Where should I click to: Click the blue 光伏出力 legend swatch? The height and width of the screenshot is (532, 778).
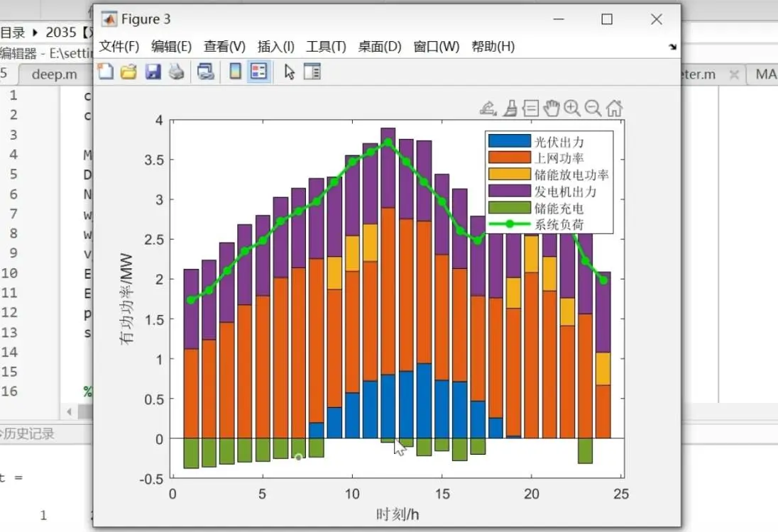coord(510,141)
